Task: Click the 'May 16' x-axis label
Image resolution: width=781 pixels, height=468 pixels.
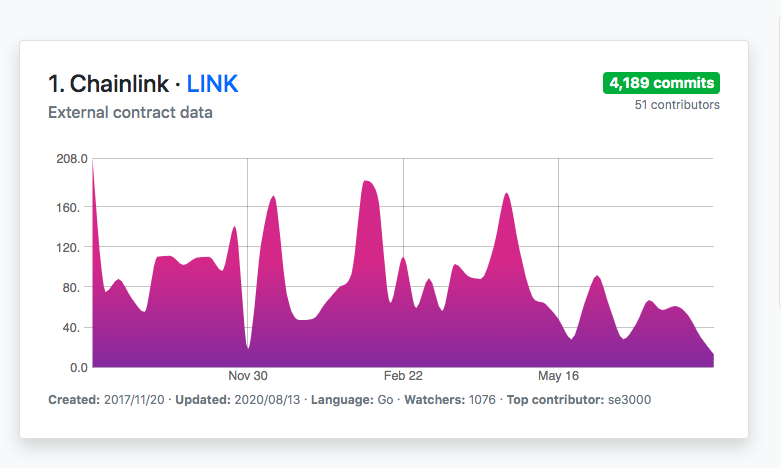Action: click(x=558, y=376)
